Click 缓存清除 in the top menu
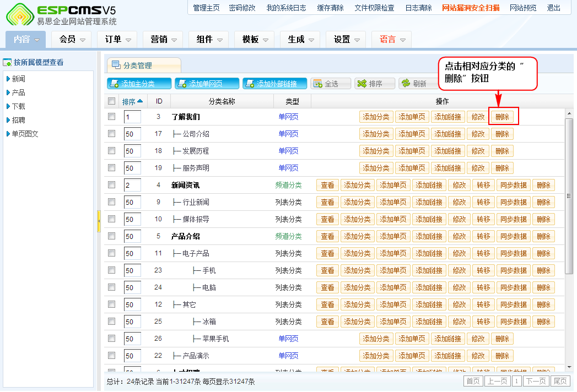This screenshot has width=577, height=392. 331,8
